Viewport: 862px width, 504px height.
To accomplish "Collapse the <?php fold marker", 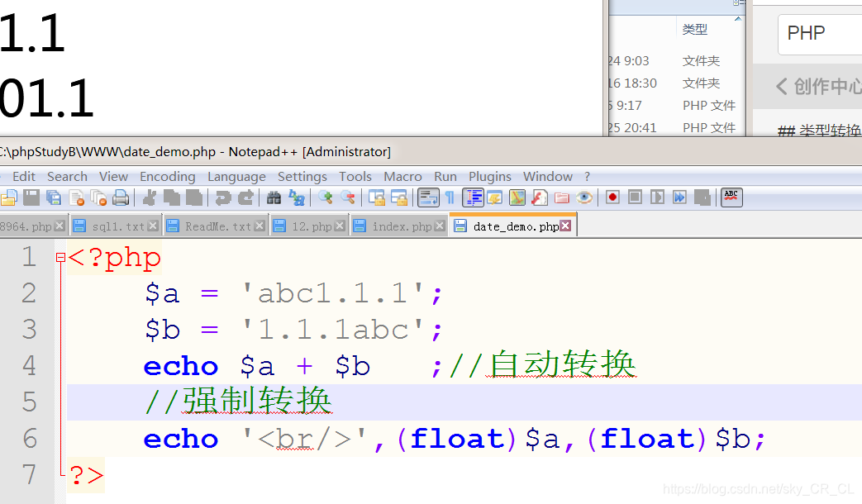I will 60,257.
